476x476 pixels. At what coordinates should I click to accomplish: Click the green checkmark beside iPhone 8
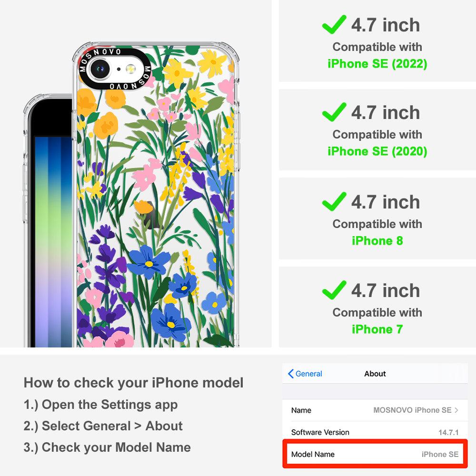click(334, 201)
